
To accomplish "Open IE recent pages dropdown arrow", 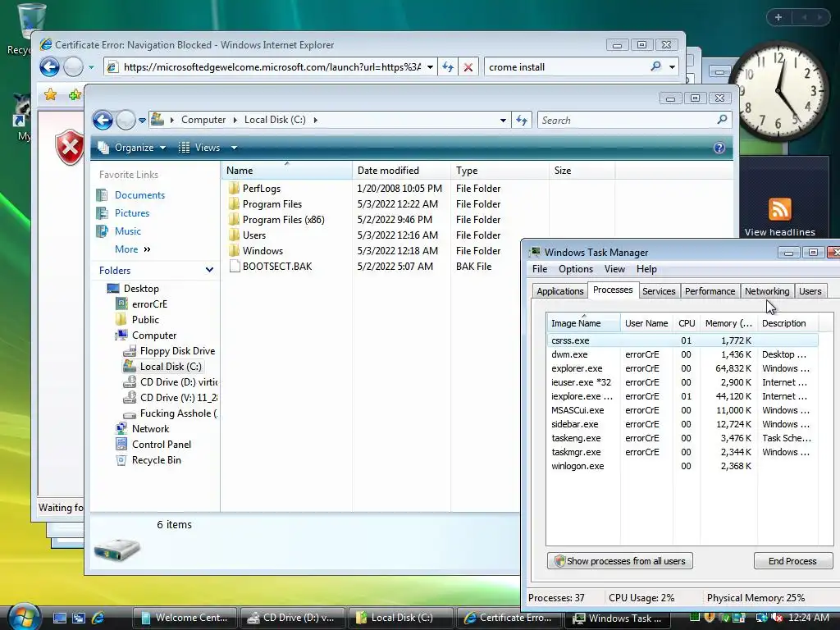I will (91, 67).
